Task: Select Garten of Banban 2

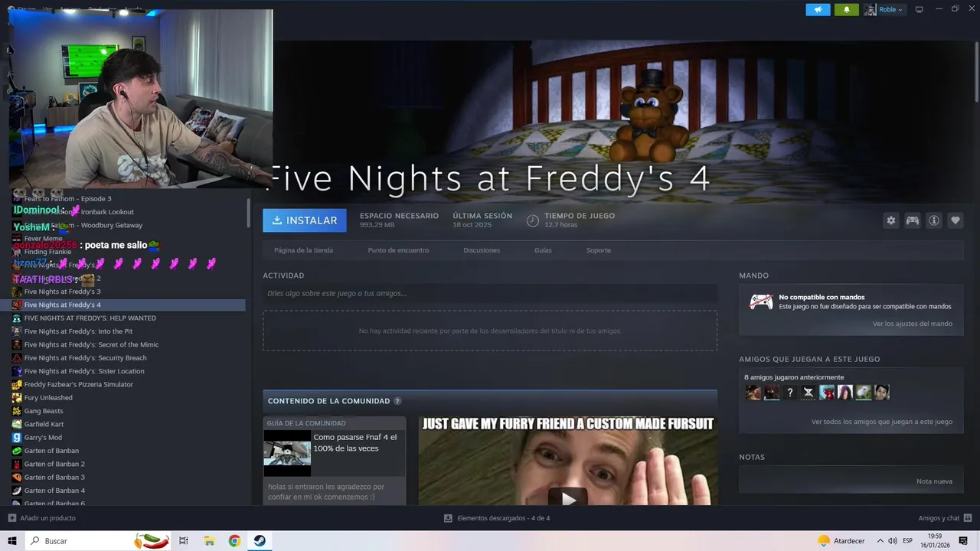Action: click(x=54, y=464)
